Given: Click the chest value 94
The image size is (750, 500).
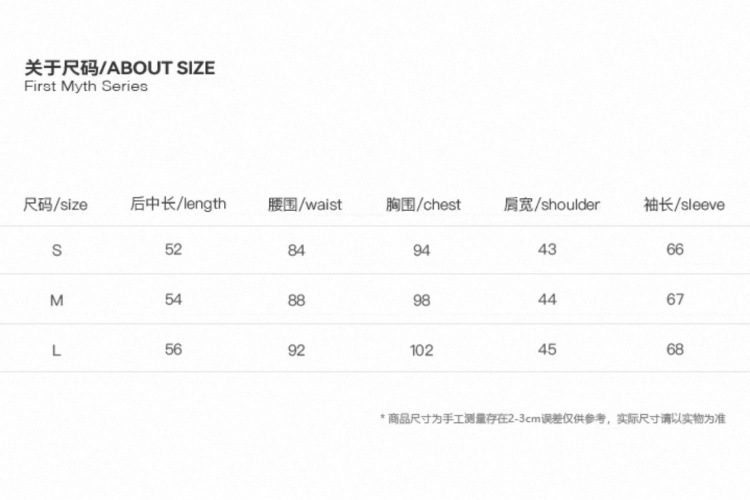Looking at the screenshot, I should (x=422, y=250).
